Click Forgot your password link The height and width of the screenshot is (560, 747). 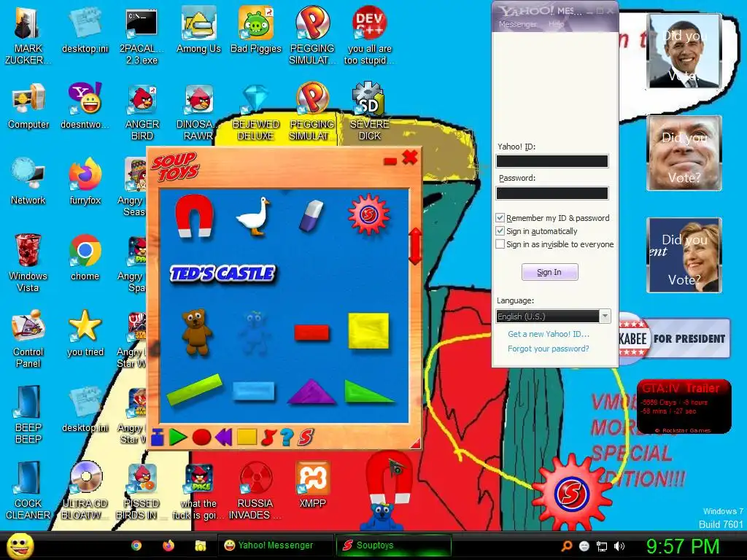click(x=549, y=349)
